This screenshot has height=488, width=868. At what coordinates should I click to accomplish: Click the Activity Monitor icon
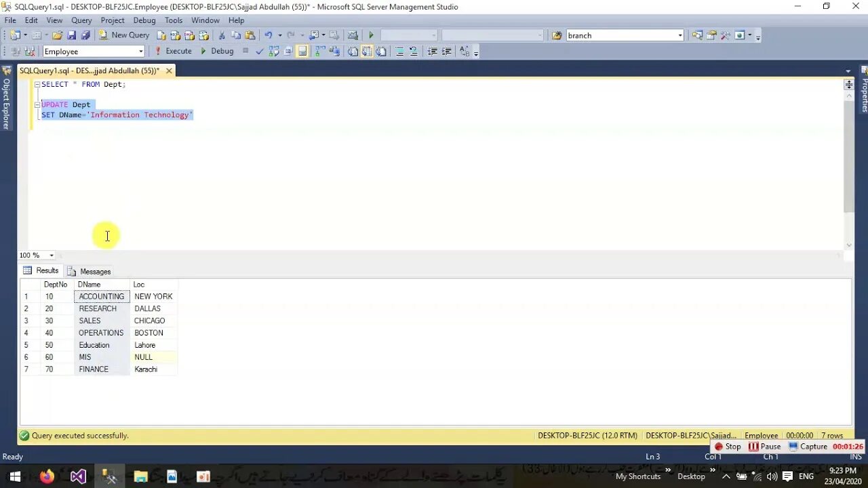coord(353,35)
